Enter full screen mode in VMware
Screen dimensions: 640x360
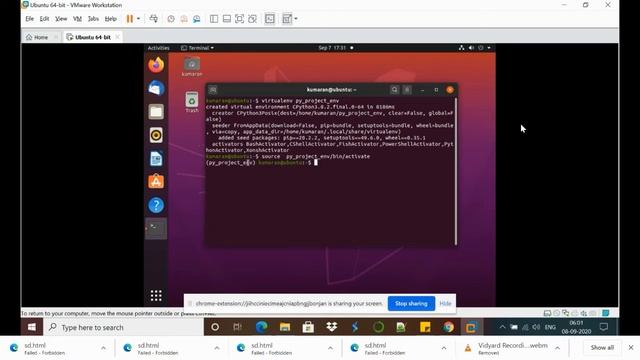pos(240,19)
